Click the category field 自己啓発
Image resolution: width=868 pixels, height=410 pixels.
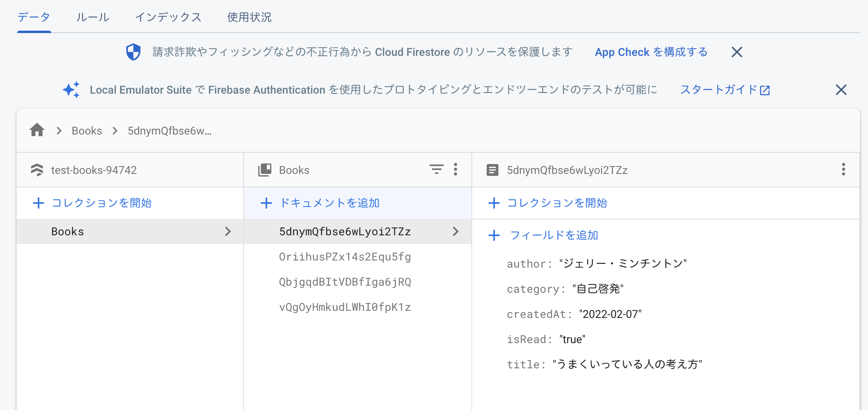tap(598, 289)
